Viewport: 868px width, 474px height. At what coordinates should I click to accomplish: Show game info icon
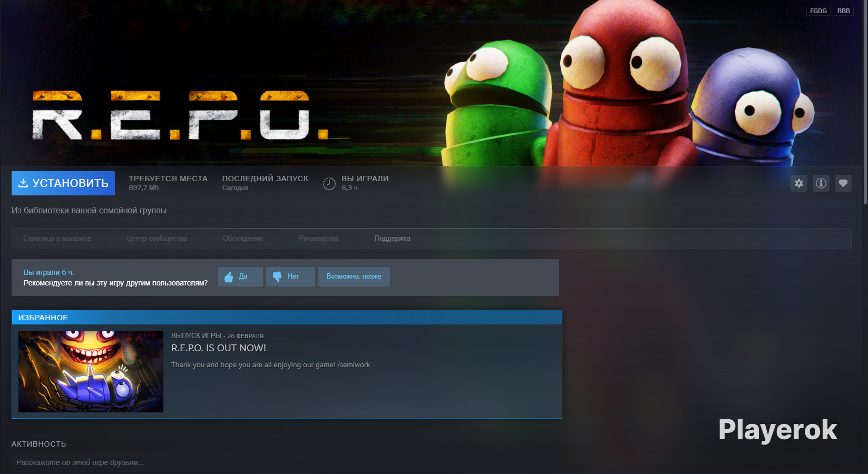[821, 183]
